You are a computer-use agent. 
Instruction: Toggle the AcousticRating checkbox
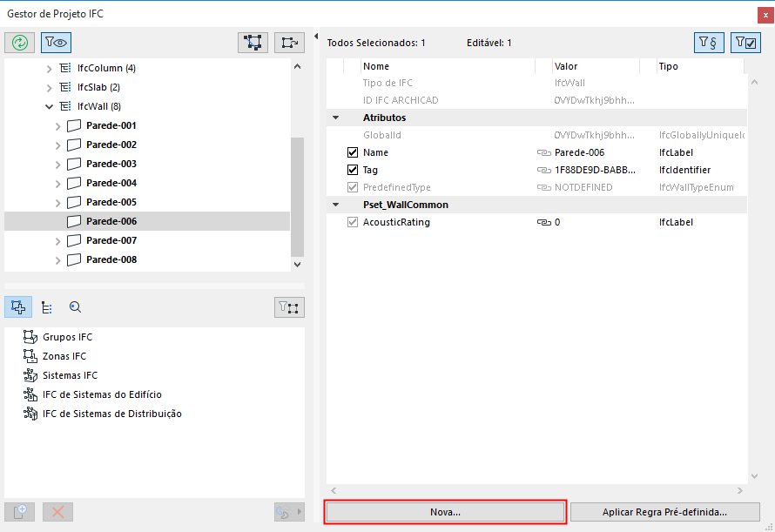pos(353,222)
